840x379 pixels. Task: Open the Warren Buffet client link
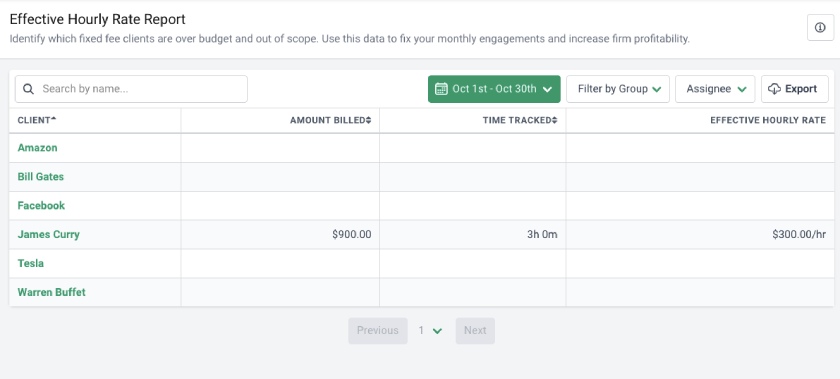pyautogui.click(x=51, y=292)
